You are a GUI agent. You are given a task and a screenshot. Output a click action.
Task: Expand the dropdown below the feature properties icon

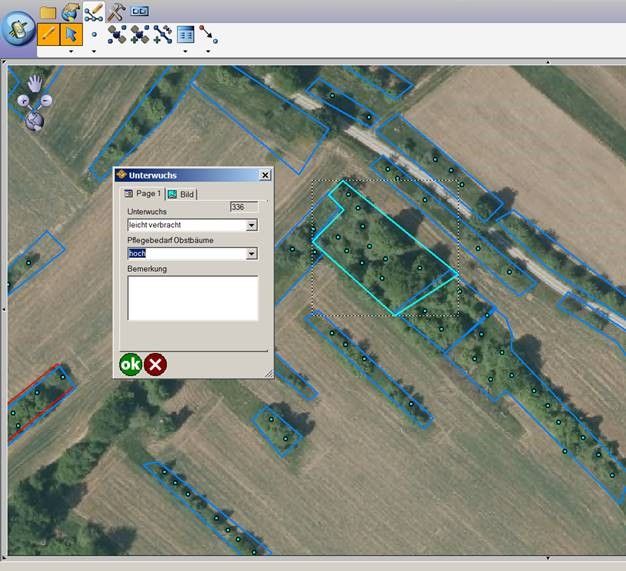[x=185, y=52]
